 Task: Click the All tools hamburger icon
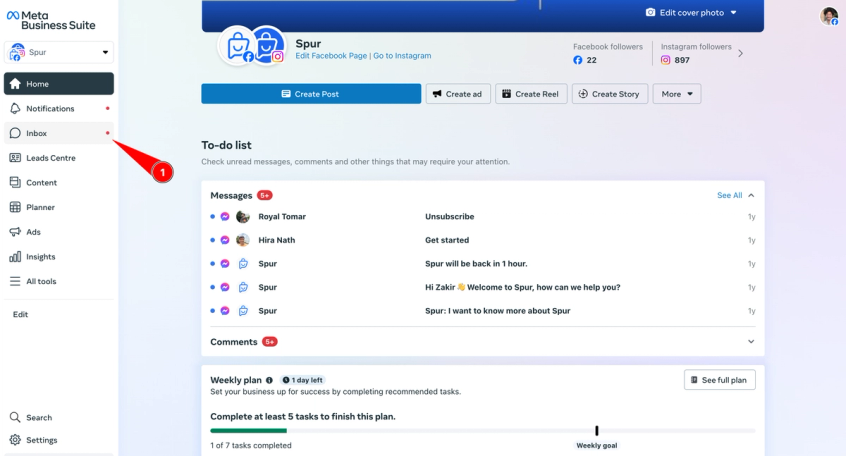coord(15,281)
